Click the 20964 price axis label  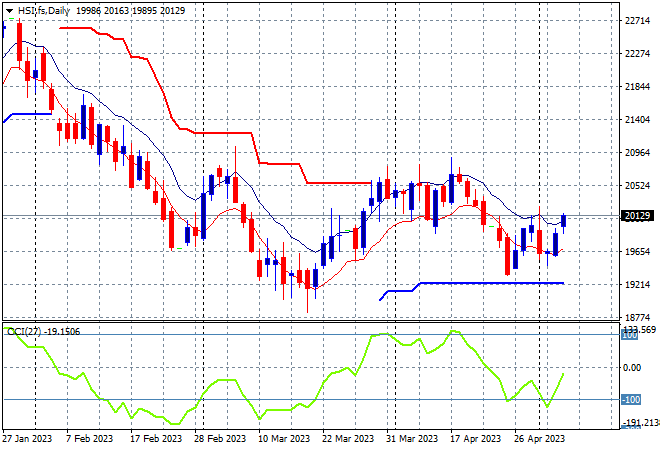[637, 153]
